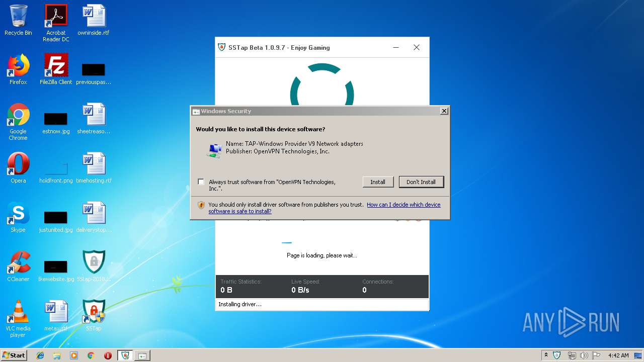Screen dimensions: 644x362
Task: Click the Start button
Action: (x=14, y=355)
